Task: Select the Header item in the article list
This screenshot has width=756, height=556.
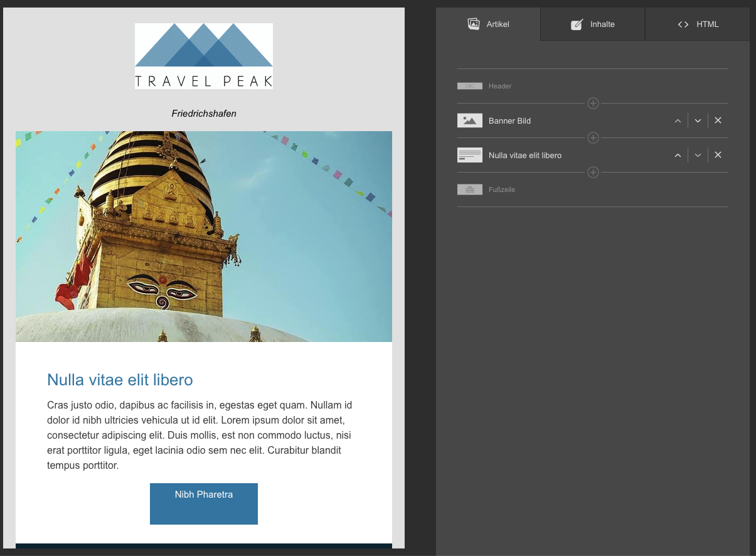Action: coord(499,86)
